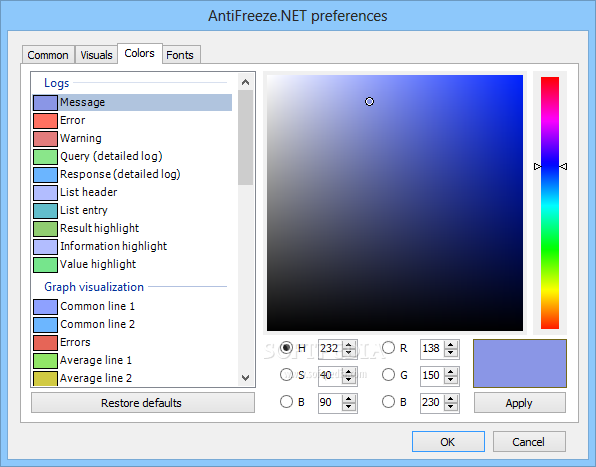Screen dimensions: 596x467
Task: Select 'Result highlight' item
Action: point(100,228)
